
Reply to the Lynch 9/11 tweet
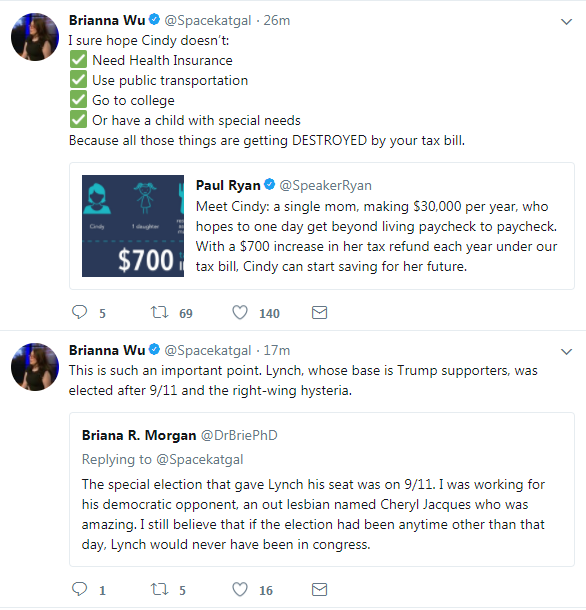coord(80,589)
